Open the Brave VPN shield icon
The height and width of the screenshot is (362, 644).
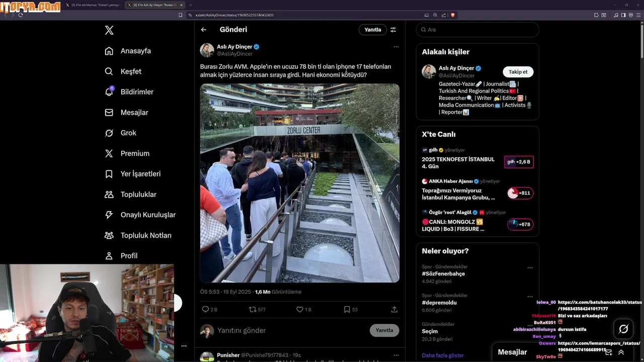pos(630,15)
